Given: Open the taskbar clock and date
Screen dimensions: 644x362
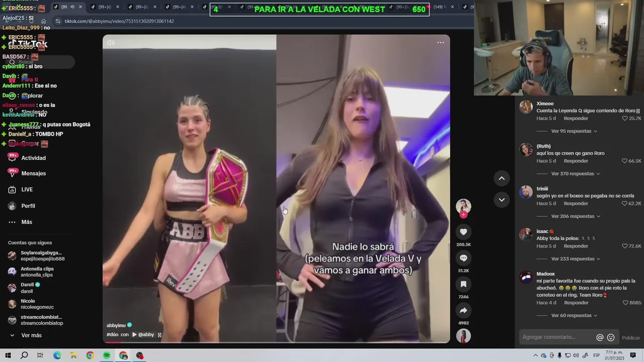Looking at the screenshot, I should (614, 355).
